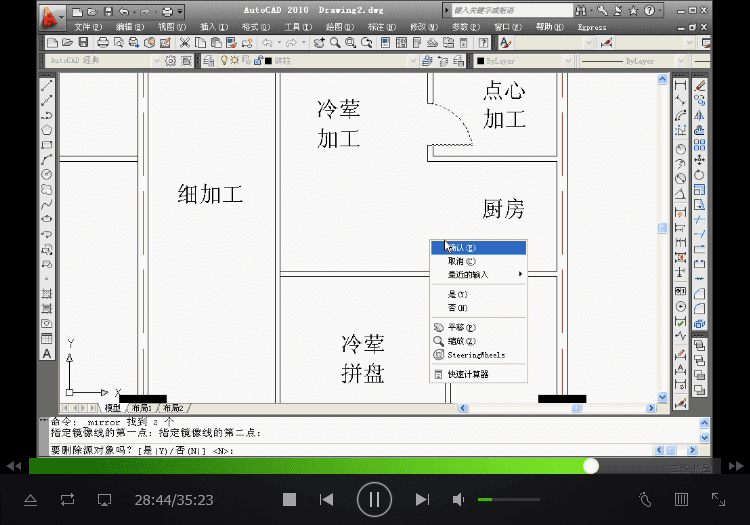Click the drawing vertical scrollbar down arrow

coord(662,397)
